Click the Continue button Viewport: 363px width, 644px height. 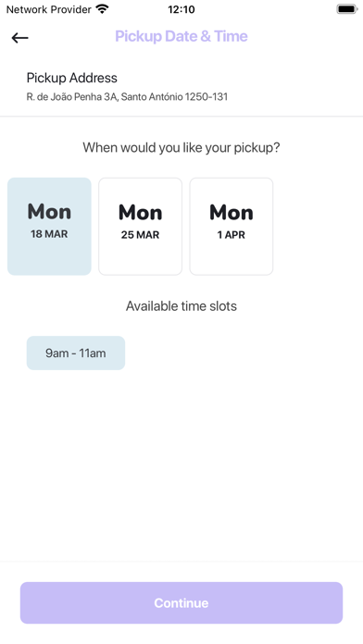(181, 602)
